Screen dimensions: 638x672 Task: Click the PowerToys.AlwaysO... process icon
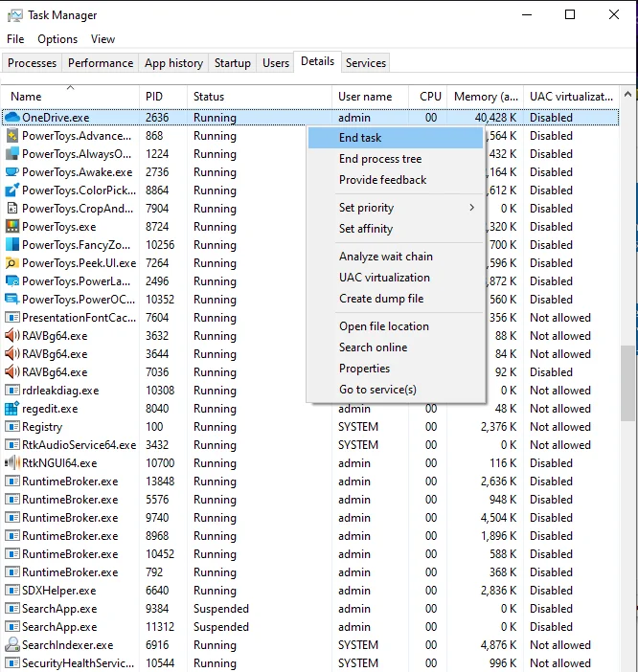pos(12,154)
